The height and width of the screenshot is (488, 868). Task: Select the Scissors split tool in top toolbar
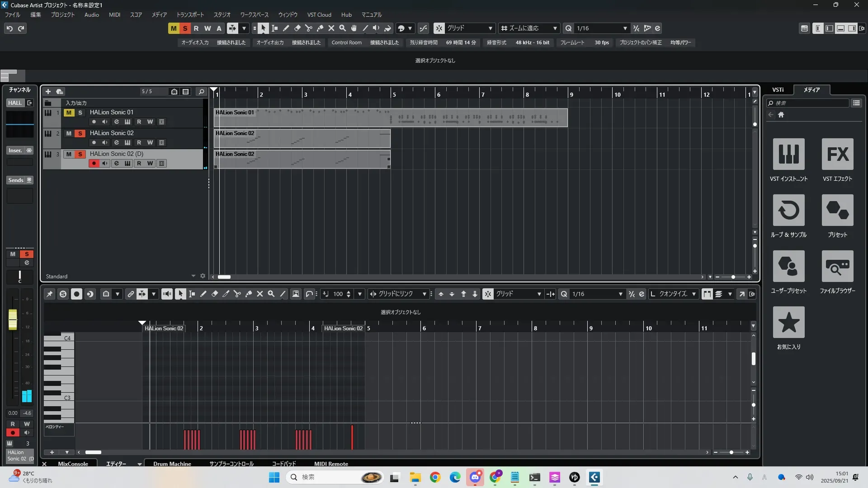coord(309,28)
